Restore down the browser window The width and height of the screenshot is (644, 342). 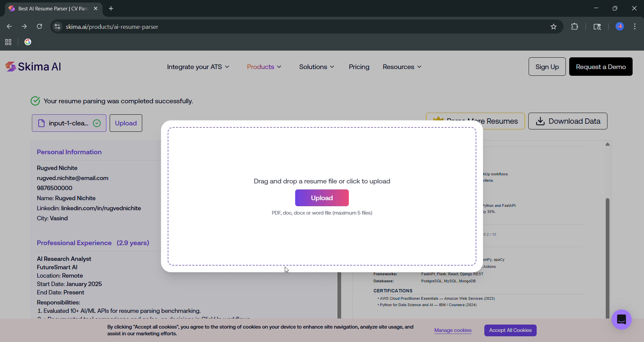pyautogui.click(x=615, y=8)
